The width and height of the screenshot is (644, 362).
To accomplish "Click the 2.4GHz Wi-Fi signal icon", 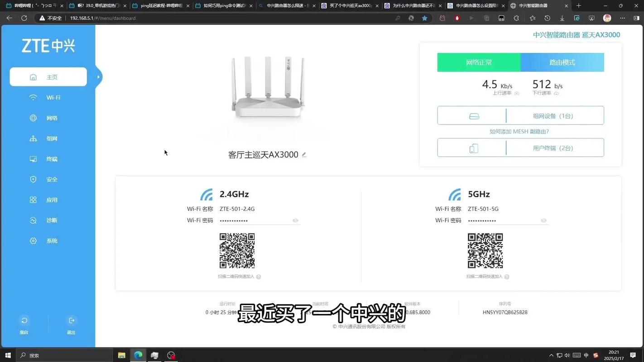I will tap(207, 195).
